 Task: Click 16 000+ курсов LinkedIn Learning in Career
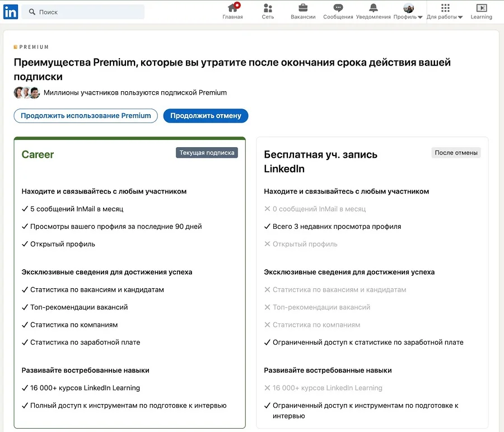85,388
